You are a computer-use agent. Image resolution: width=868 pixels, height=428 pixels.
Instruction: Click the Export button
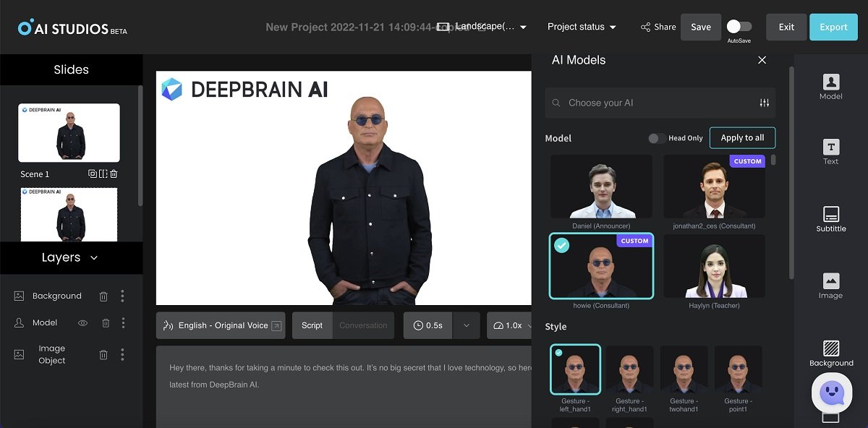click(833, 27)
